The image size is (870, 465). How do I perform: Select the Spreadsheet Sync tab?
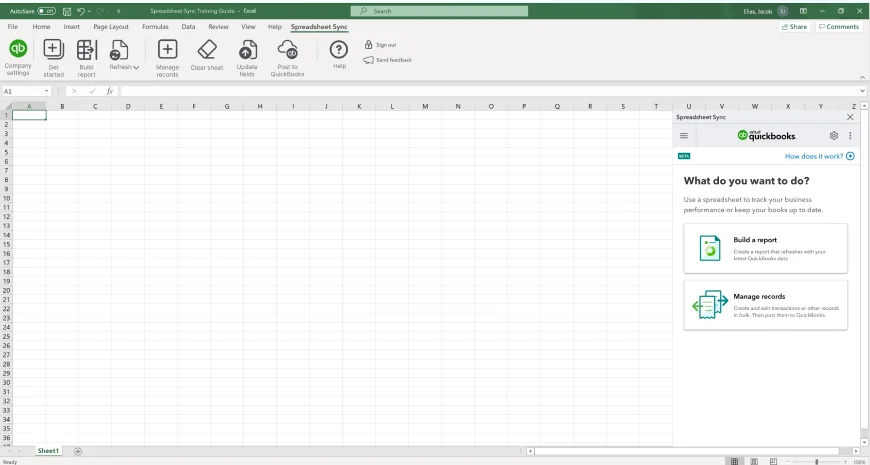319,27
